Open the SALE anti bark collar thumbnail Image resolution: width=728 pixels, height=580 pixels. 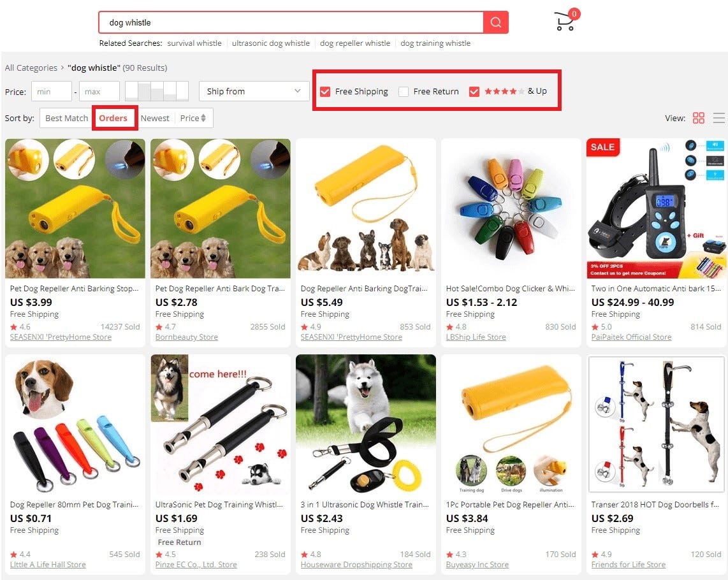tap(657, 208)
